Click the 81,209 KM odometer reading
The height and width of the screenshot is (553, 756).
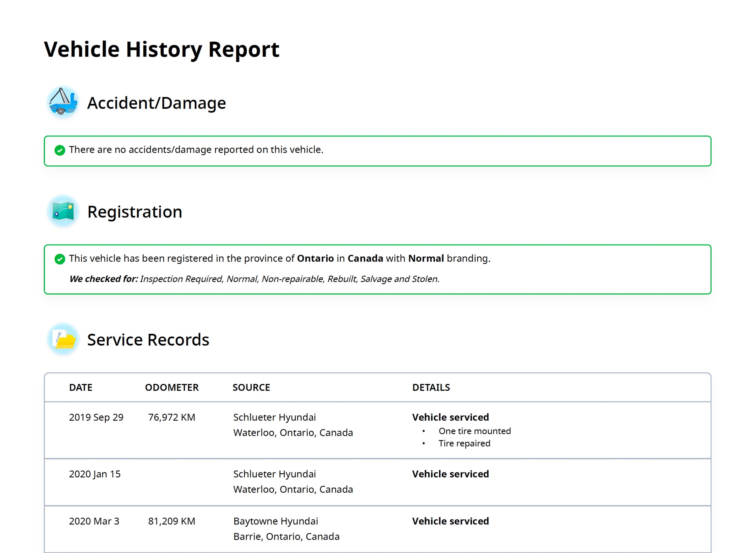(x=172, y=521)
